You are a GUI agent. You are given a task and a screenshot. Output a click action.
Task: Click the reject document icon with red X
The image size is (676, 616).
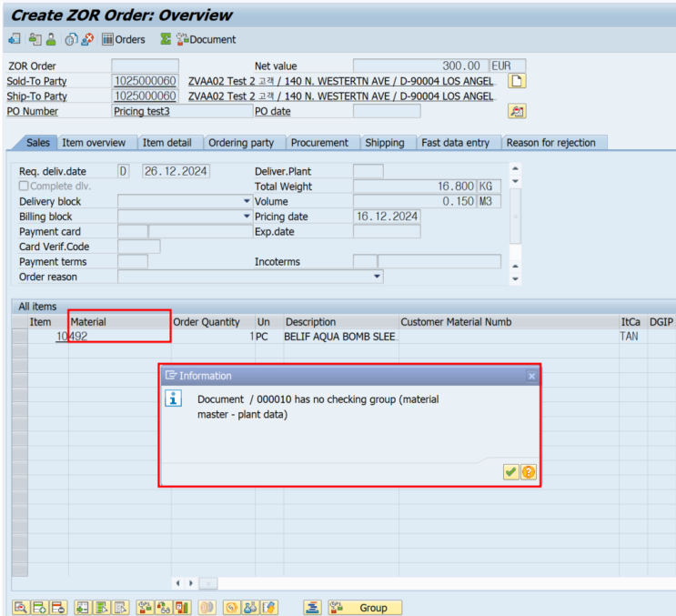(x=87, y=39)
